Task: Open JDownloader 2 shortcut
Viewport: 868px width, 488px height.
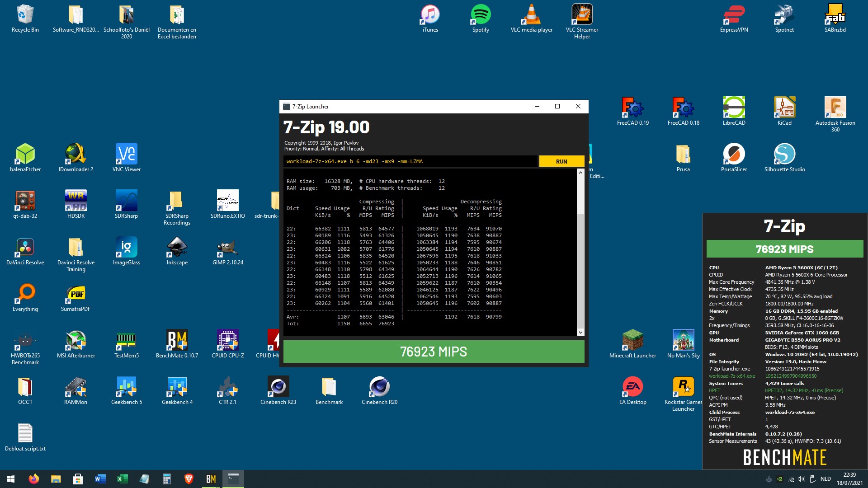Action: click(x=76, y=158)
